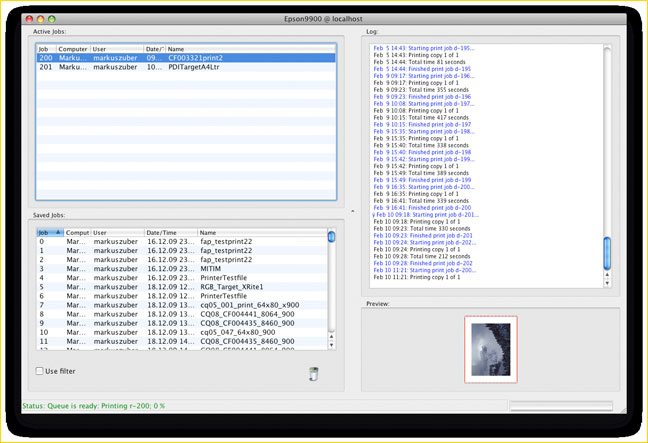Click the Computer header in Active Jobs
The height and width of the screenshot is (443, 648).
click(x=73, y=49)
